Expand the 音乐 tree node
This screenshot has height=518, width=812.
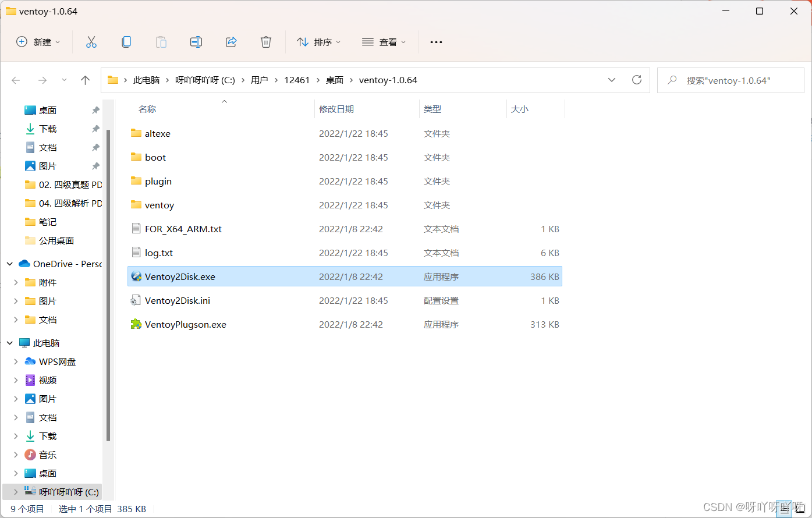point(16,455)
